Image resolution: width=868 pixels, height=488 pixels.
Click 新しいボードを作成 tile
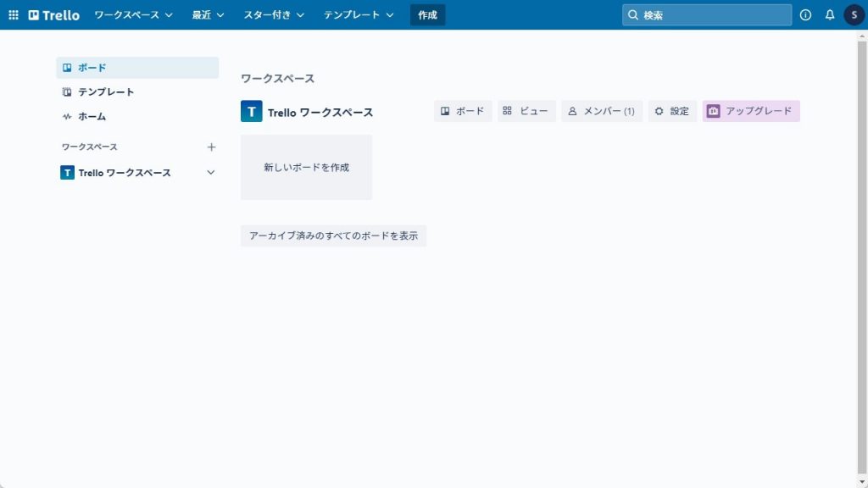pos(306,167)
